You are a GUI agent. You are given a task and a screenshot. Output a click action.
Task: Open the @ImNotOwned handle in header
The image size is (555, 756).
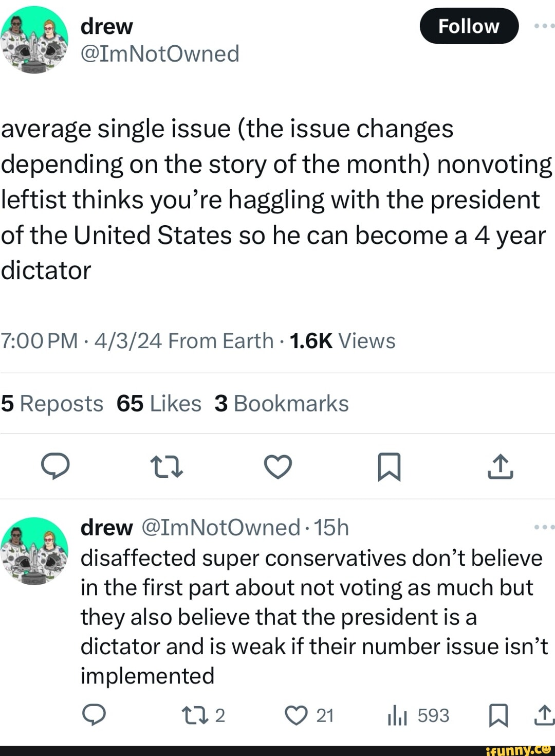pyautogui.click(x=160, y=53)
